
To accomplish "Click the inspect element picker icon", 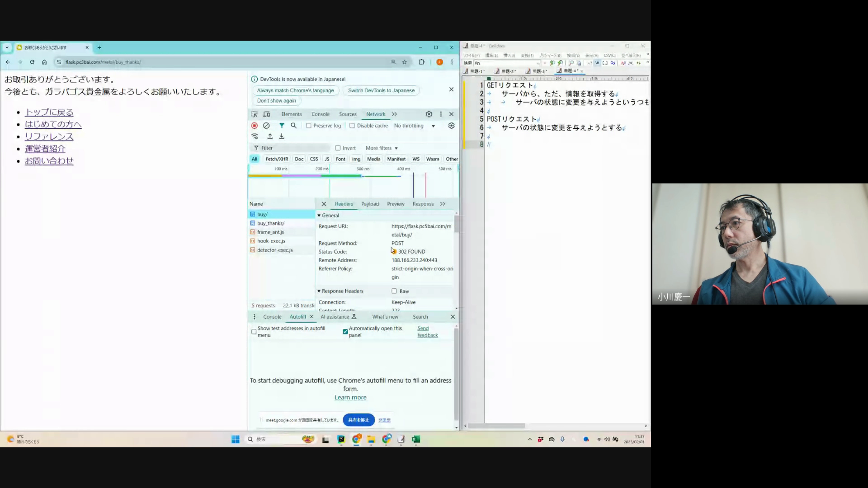I will pyautogui.click(x=255, y=114).
